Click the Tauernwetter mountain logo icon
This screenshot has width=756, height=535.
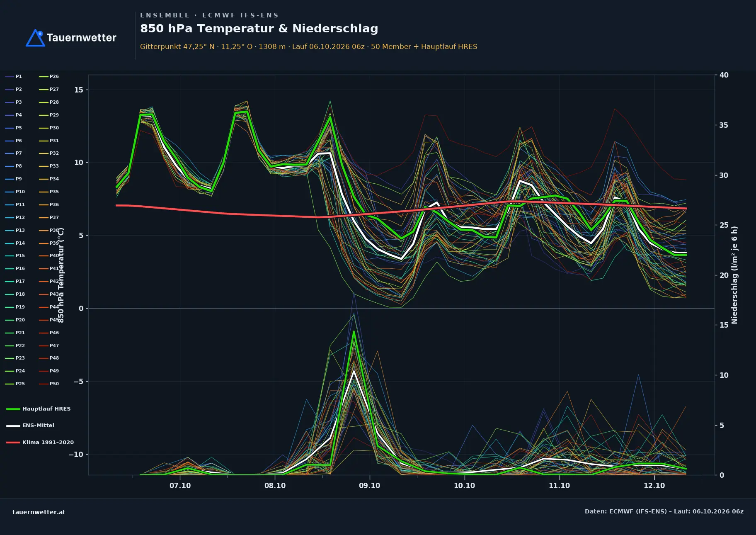pyautogui.click(x=36, y=38)
